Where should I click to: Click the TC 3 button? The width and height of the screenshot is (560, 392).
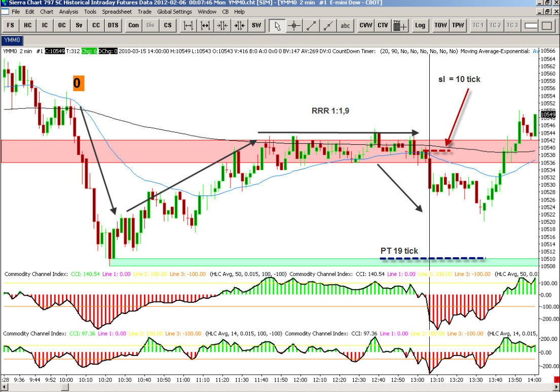512,25
